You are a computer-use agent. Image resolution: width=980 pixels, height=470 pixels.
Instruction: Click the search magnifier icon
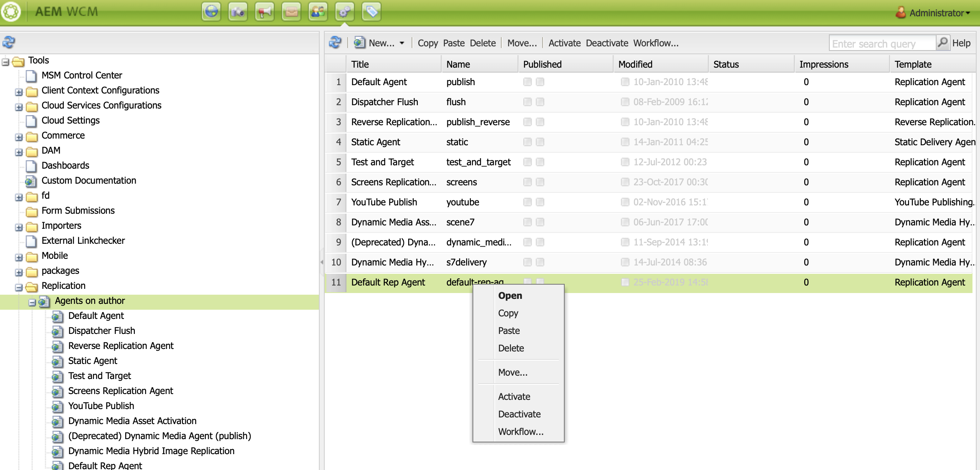942,43
